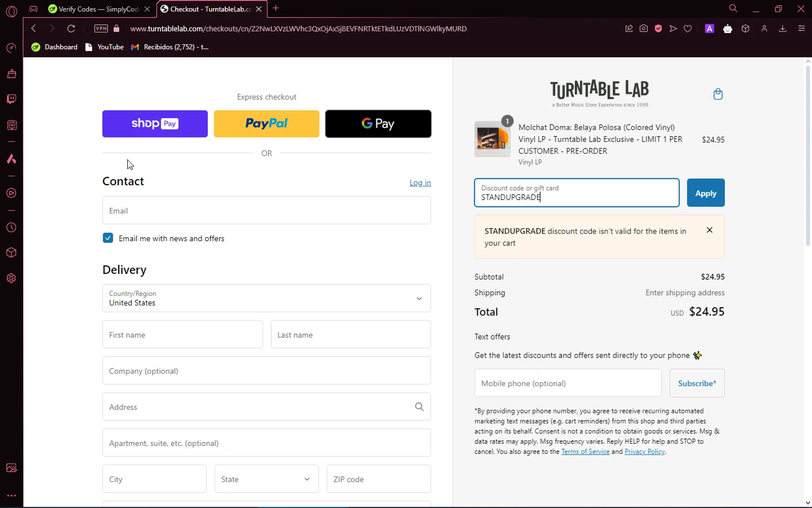Search tabs with the magnifier icon

point(733,9)
